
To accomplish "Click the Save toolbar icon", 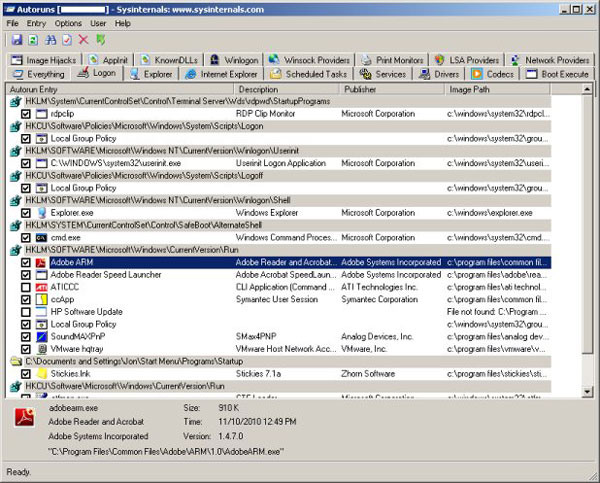I will click(17, 40).
